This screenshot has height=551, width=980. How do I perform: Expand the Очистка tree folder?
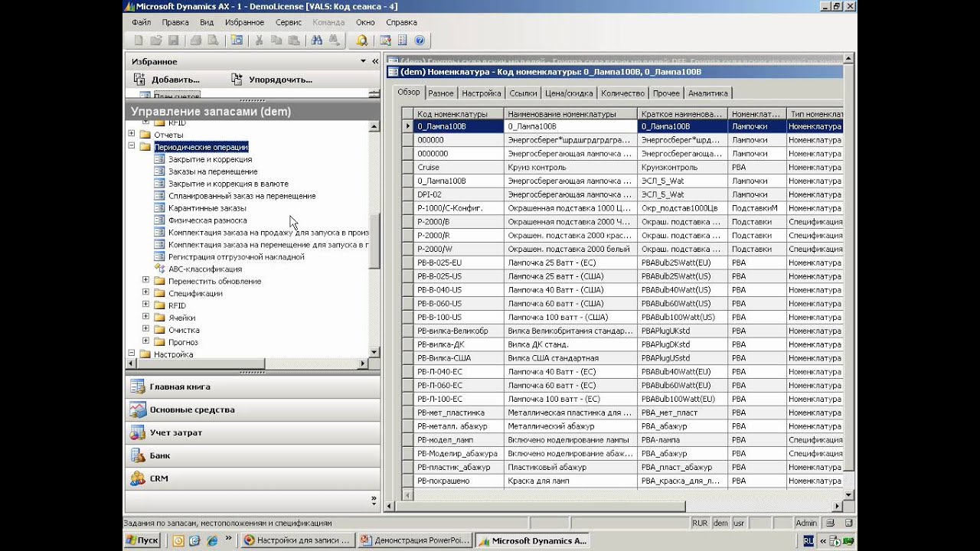pyautogui.click(x=146, y=330)
